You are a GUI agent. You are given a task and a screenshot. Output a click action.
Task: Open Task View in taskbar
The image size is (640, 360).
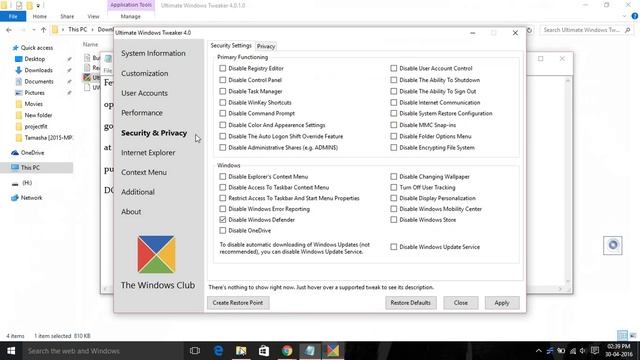195,351
